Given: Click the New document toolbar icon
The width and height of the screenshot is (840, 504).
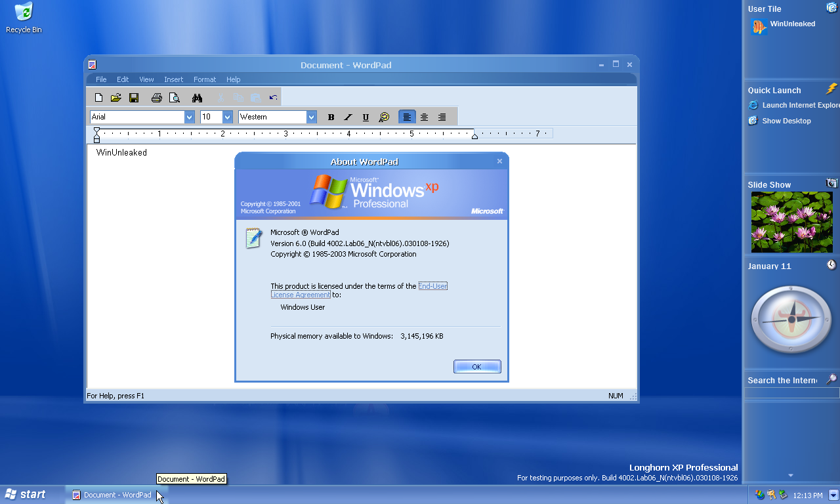Looking at the screenshot, I should click(98, 98).
